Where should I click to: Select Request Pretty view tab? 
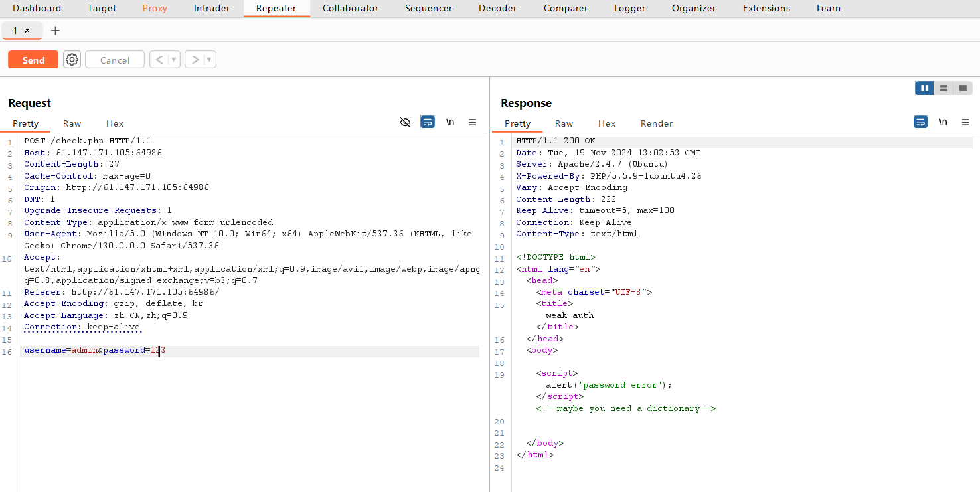26,123
